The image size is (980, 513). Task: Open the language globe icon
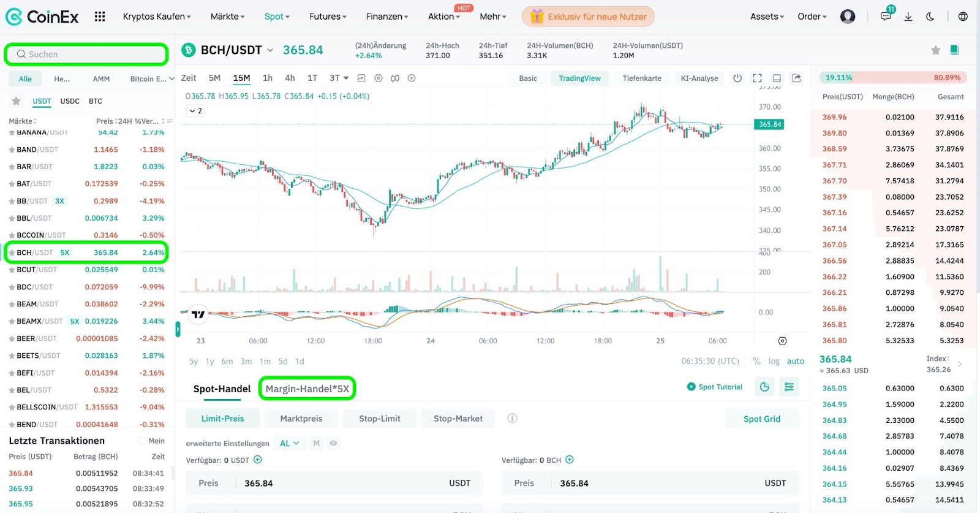(963, 17)
